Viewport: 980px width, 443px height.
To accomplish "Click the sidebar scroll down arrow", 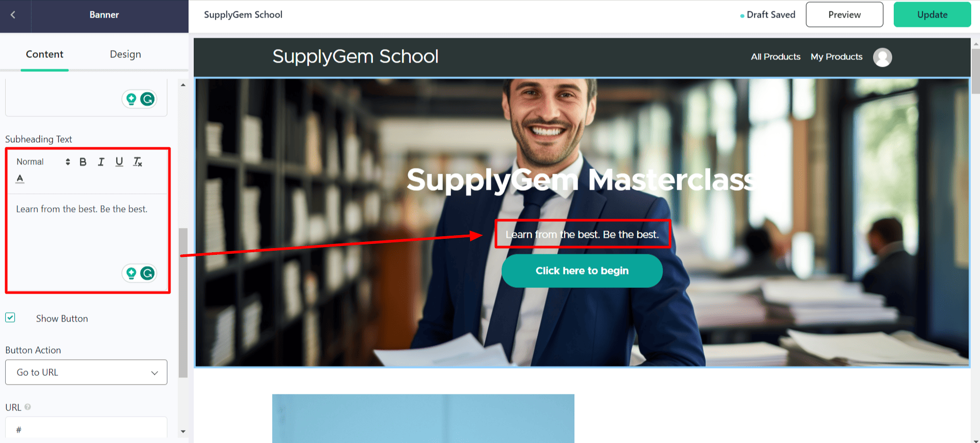I will click(183, 432).
